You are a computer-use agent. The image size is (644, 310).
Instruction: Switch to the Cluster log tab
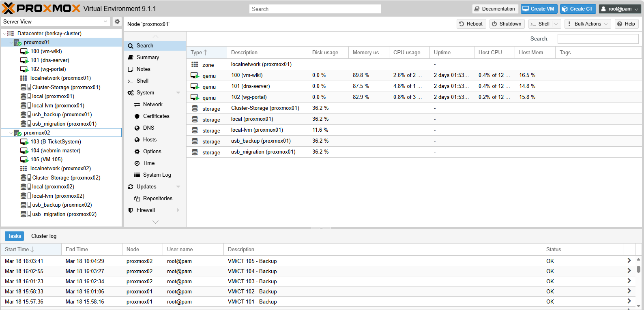click(44, 236)
